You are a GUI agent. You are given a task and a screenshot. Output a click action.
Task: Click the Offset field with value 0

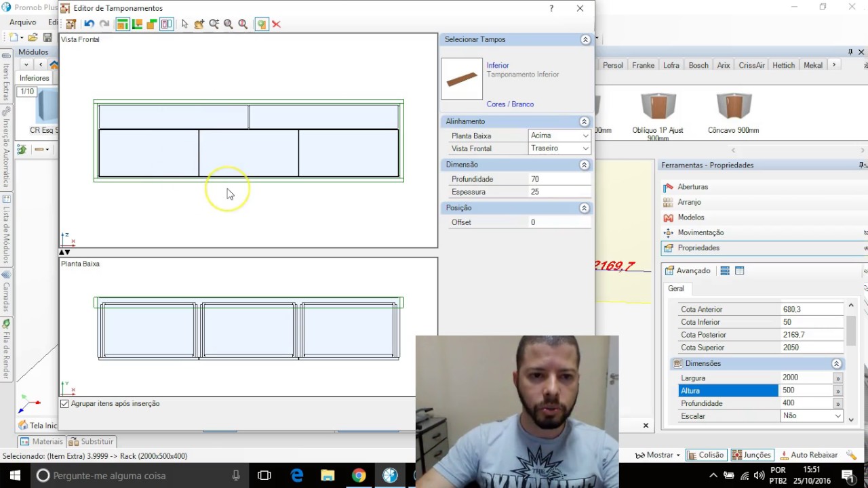(559, 222)
